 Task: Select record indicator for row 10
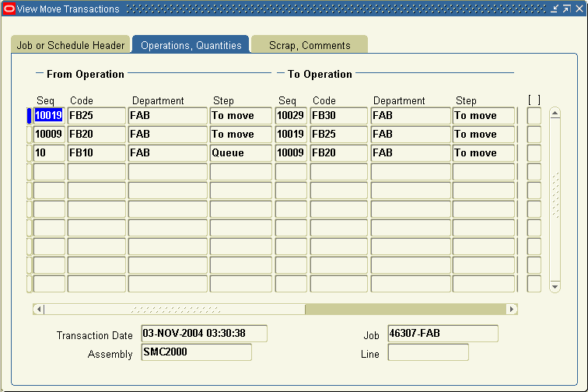click(30, 153)
